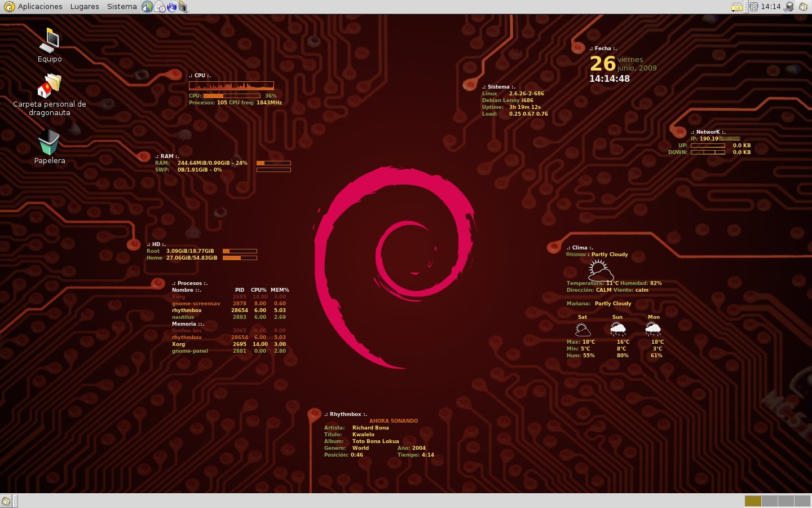Click the '.: Rhythmbox :.' heading
The image size is (812, 508).
coord(346,414)
